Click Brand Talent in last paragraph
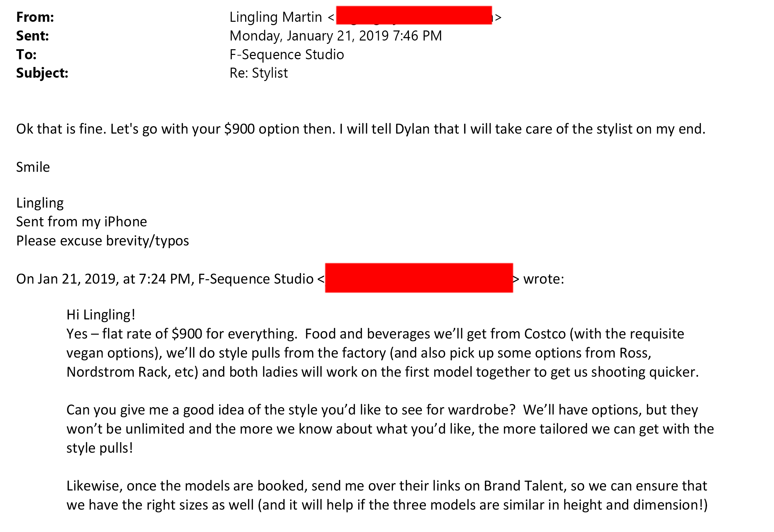Image resolution: width=774 pixels, height=532 pixels. point(525,486)
